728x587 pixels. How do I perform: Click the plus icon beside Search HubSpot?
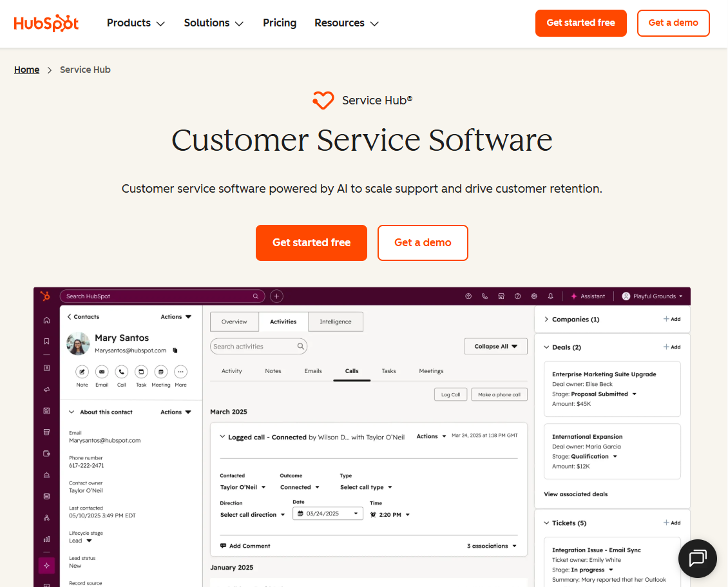[x=277, y=296]
